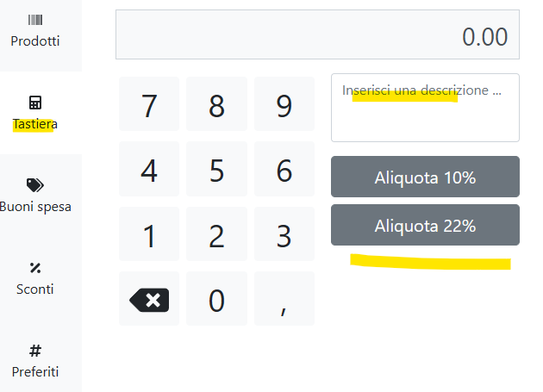Image resolution: width=543 pixels, height=392 pixels.
Task: Hit the 0 key
Action: (216, 300)
